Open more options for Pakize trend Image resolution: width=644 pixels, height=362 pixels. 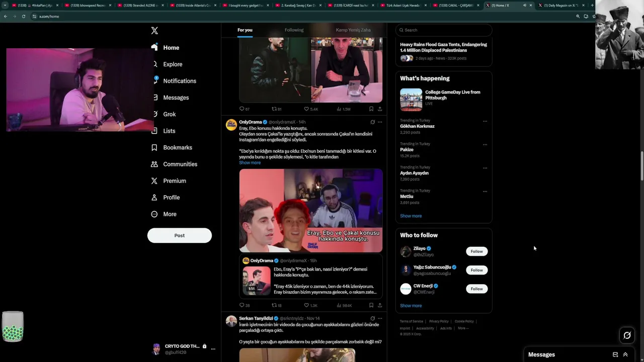[x=485, y=144]
